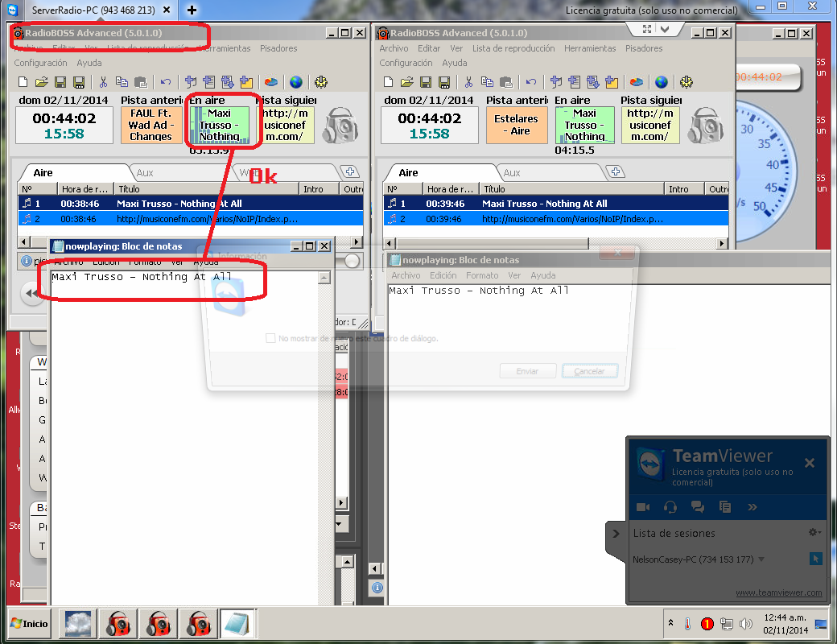
Task: Click Enviar button in dialog
Action: 527,371
